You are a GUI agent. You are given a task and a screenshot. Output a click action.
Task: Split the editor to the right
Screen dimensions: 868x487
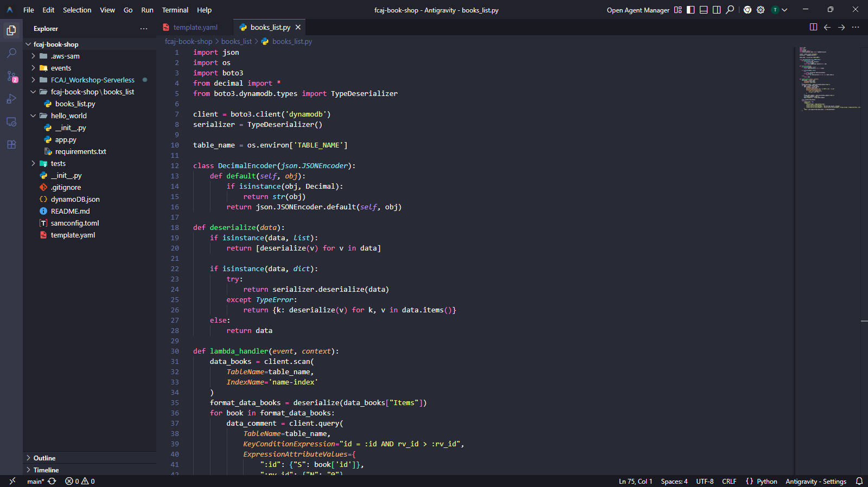pos(813,27)
